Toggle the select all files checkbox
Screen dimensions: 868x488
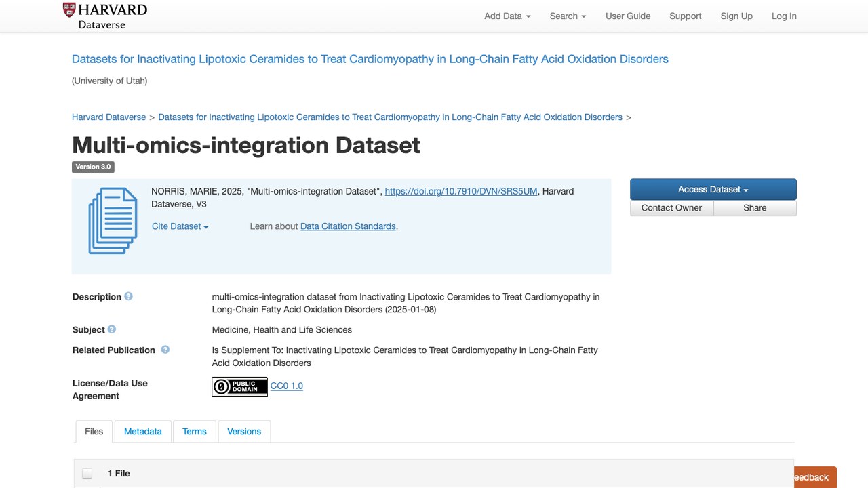tap(87, 473)
